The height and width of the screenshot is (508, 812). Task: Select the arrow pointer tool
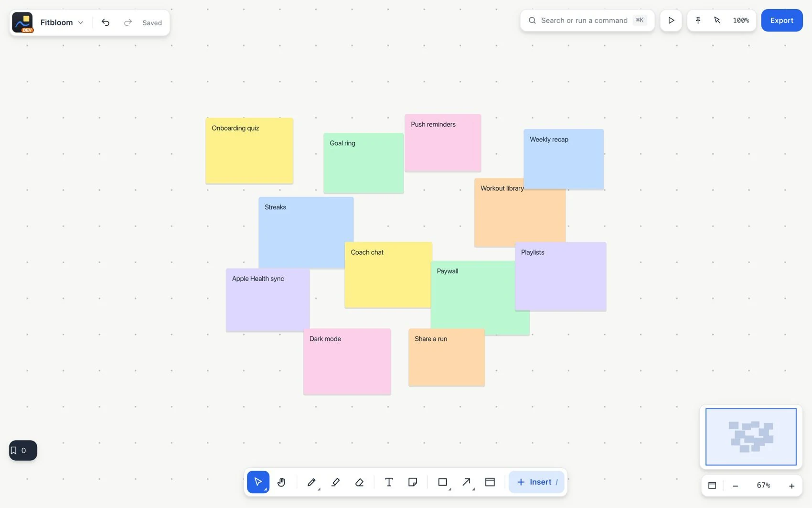[258, 482]
